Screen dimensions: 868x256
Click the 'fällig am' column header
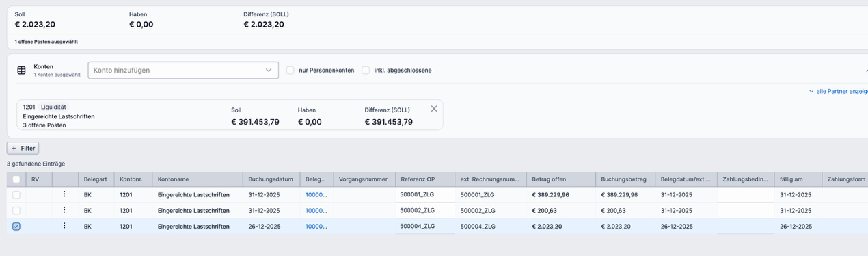[x=798, y=179]
